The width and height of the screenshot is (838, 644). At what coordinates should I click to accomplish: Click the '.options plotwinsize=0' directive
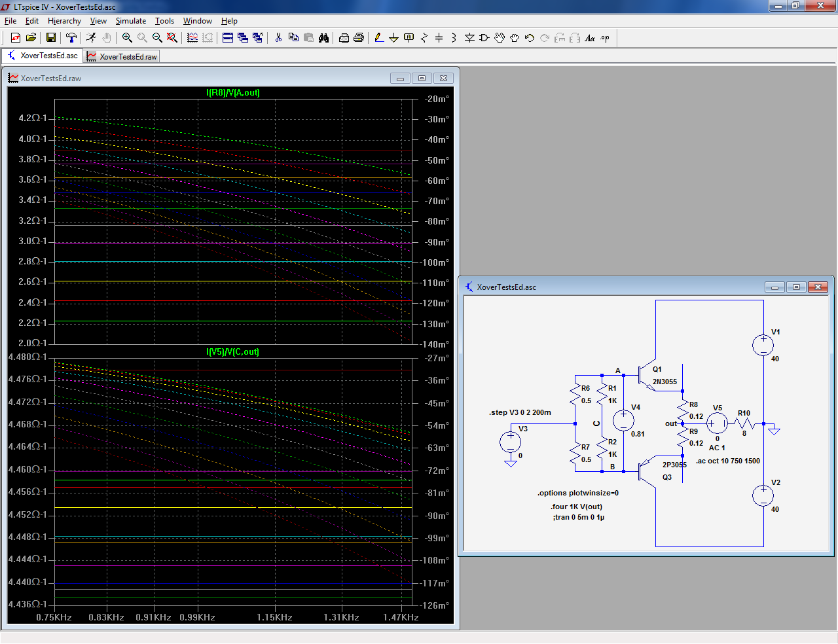click(578, 493)
